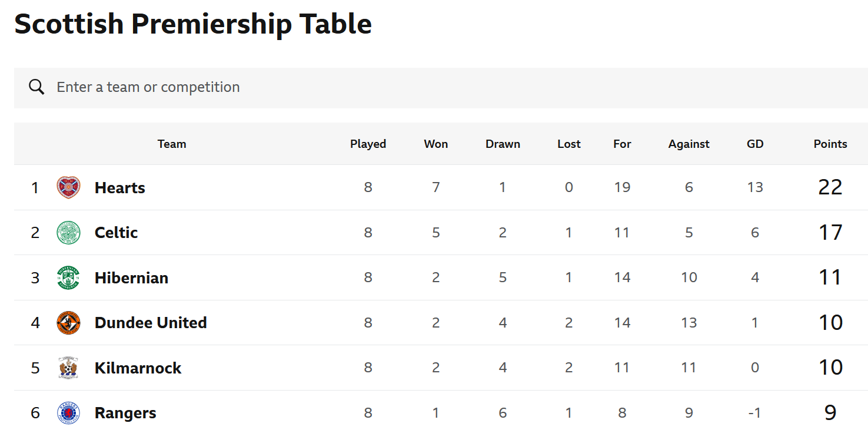This screenshot has height=433, width=868.
Task: Click the Rangers club crest
Action: pyautogui.click(x=68, y=413)
